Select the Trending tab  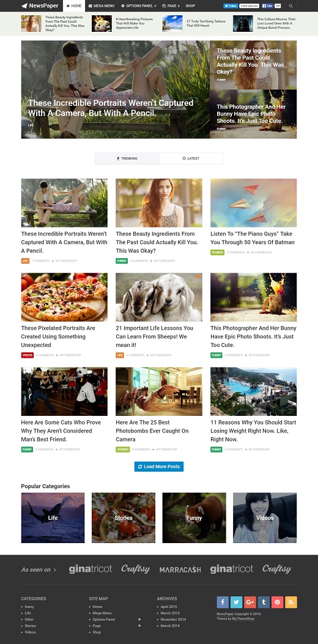pyautogui.click(x=127, y=158)
